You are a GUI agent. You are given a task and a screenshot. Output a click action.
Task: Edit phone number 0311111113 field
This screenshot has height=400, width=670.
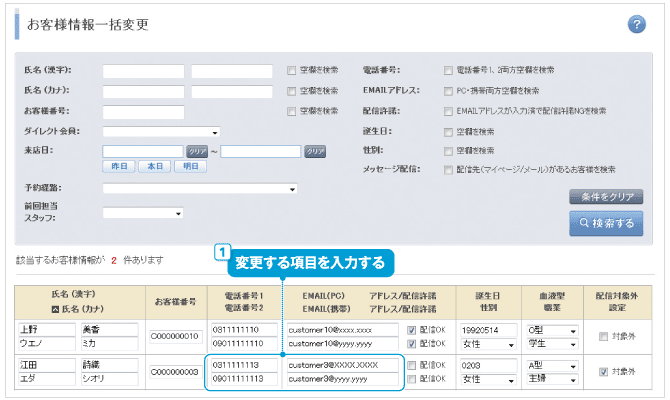[244, 365]
